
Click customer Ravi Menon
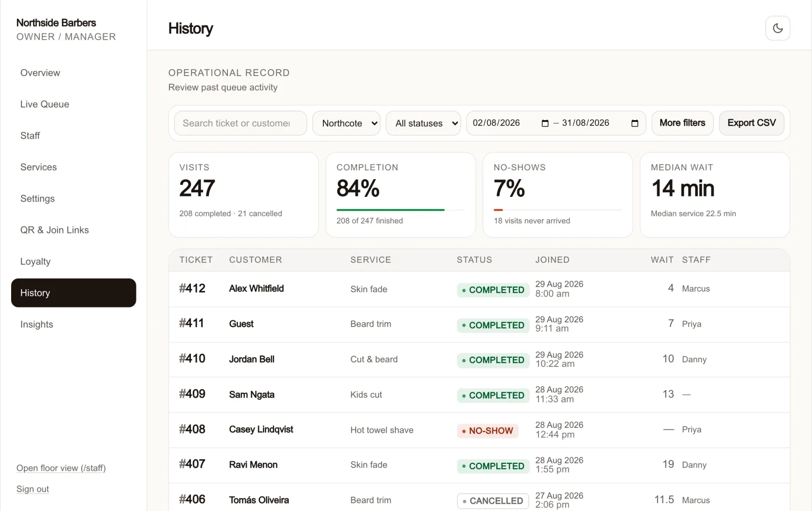(x=253, y=464)
